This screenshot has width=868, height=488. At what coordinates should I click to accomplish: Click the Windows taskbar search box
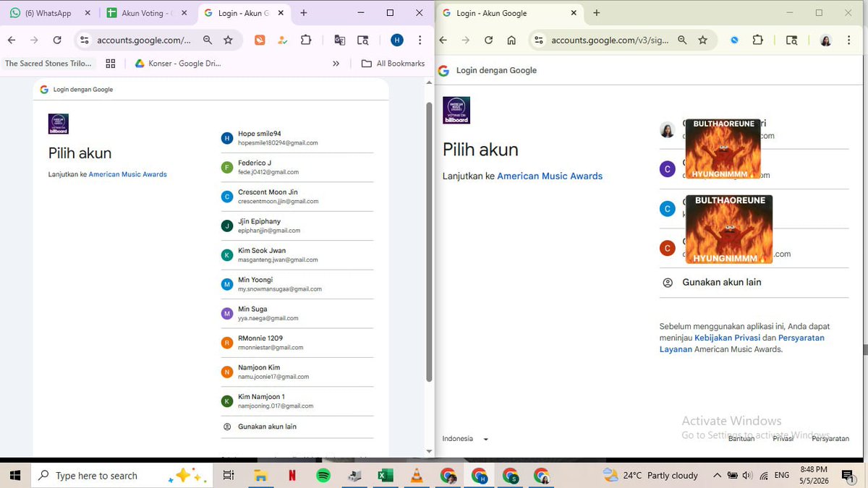pos(122,476)
